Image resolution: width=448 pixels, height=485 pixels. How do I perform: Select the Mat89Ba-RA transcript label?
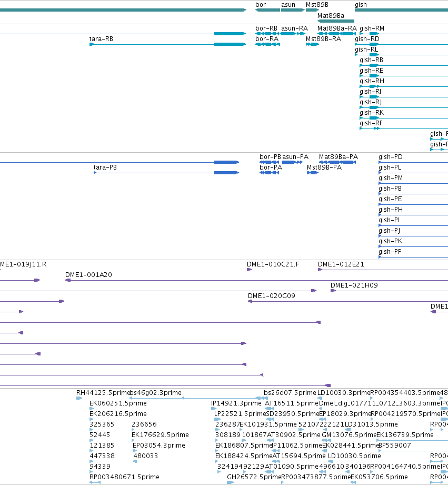pyautogui.click(x=337, y=28)
